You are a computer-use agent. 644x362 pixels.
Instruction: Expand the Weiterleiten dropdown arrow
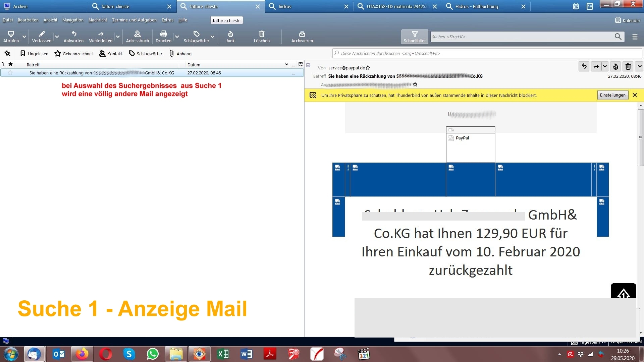pyautogui.click(x=118, y=37)
